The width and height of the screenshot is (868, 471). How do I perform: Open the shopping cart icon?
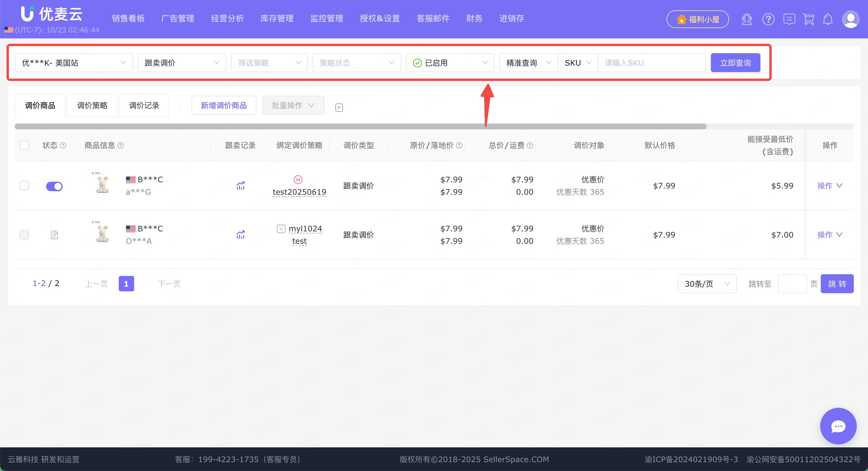point(808,19)
